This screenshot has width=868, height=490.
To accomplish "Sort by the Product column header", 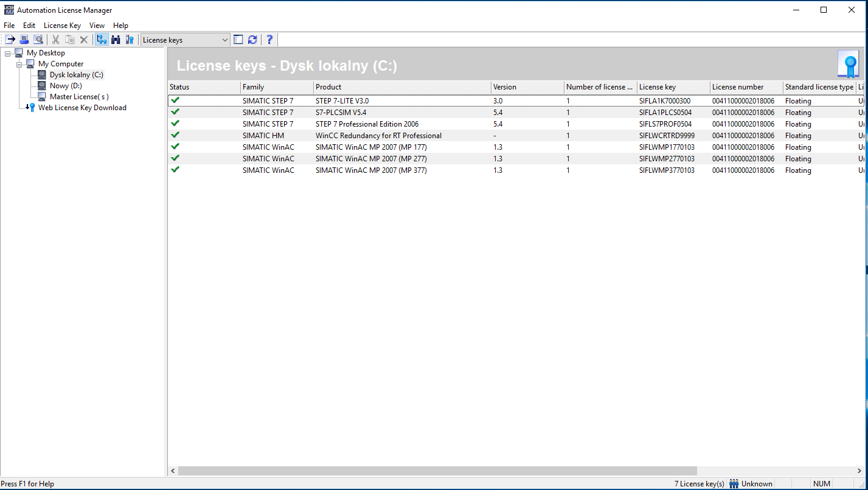I will pyautogui.click(x=402, y=87).
